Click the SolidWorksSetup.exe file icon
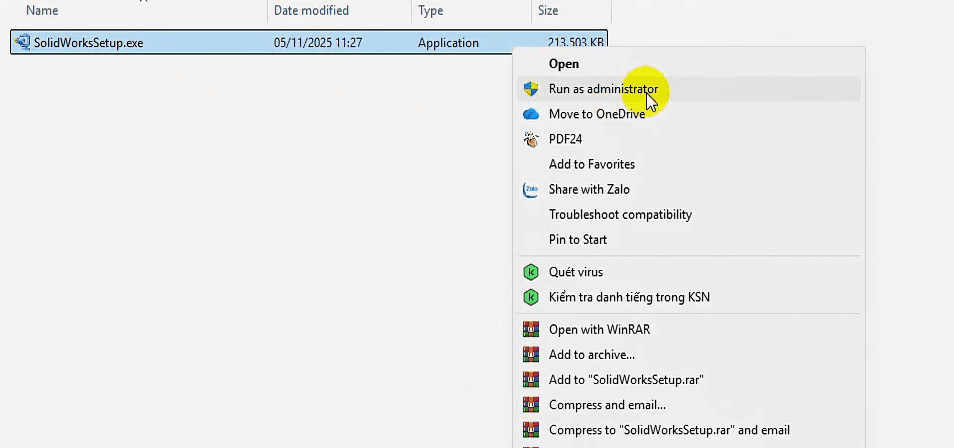 (x=22, y=42)
